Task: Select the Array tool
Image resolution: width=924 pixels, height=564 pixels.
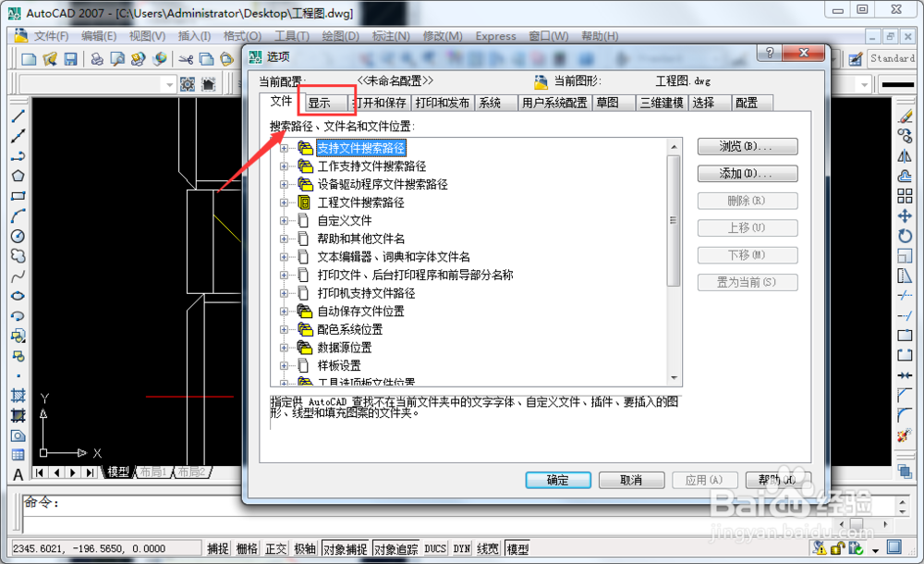Action: 905,196
